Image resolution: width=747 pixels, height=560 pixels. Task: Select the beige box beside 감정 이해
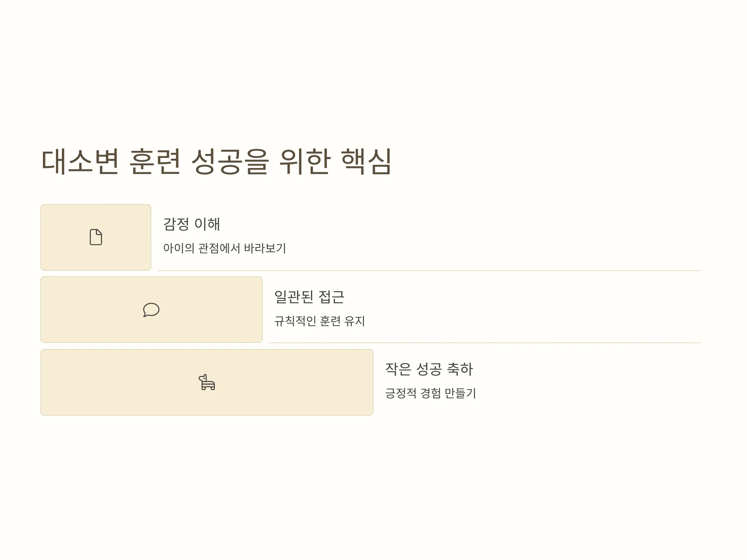click(96, 237)
